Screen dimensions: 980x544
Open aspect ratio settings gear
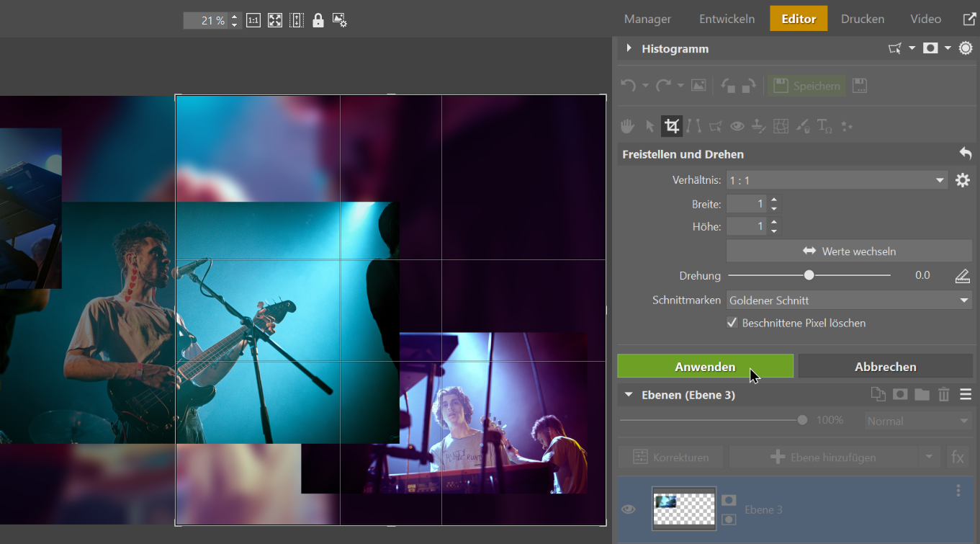pyautogui.click(x=962, y=180)
